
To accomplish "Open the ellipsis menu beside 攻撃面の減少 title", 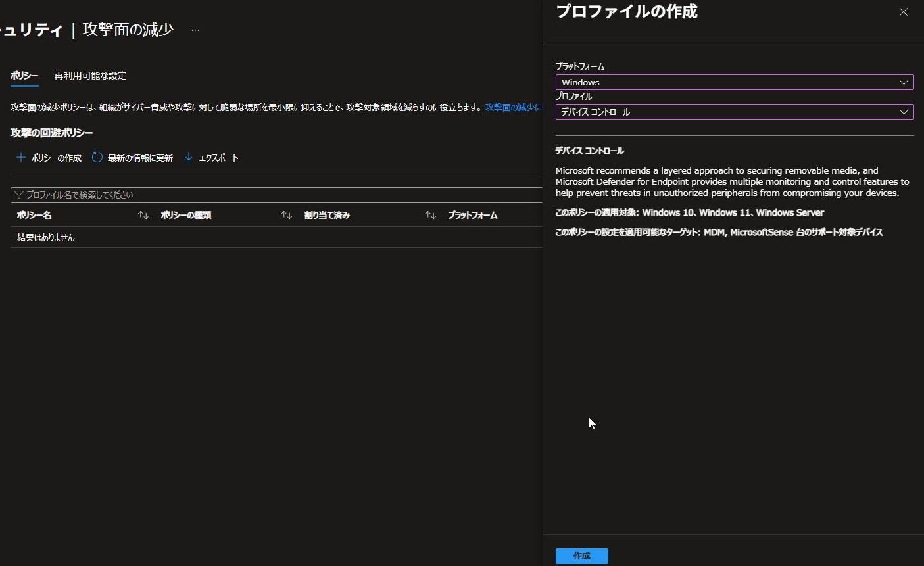I will click(x=195, y=30).
